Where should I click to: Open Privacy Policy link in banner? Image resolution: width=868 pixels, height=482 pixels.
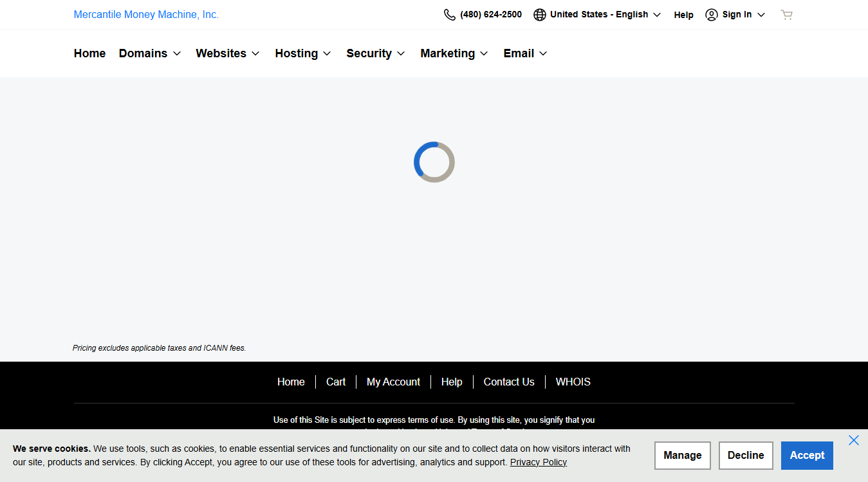click(x=539, y=462)
